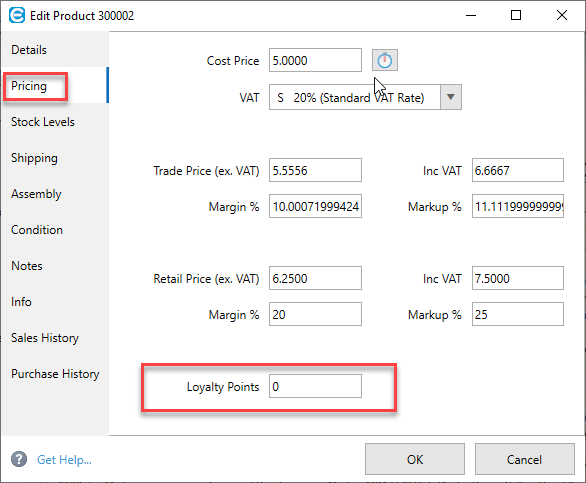Click the cost price history timer icon
The image size is (586, 483).
click(385, 60)
